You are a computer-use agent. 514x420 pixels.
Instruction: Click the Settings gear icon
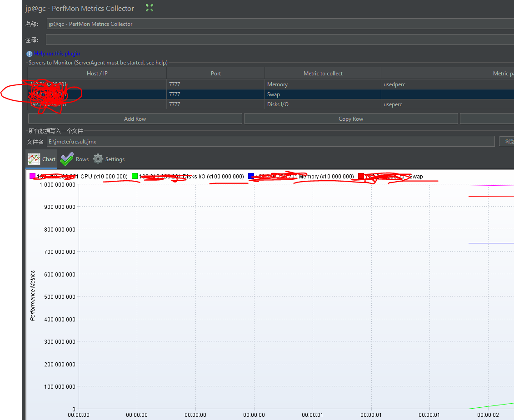(x=98, y=159)
